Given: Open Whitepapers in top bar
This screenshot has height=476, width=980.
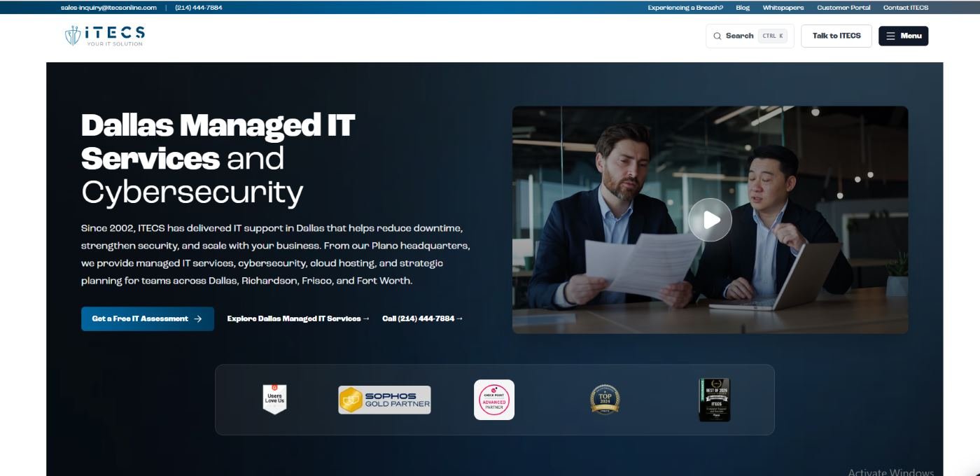Looking at the screenshot, I should (x=783, y=8).
